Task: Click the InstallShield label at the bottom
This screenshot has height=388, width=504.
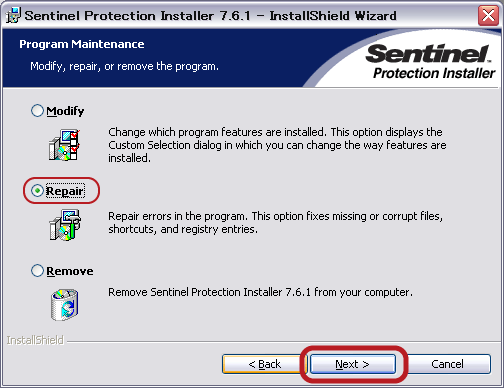Action: pyautogui.click(x=35, y=340)
